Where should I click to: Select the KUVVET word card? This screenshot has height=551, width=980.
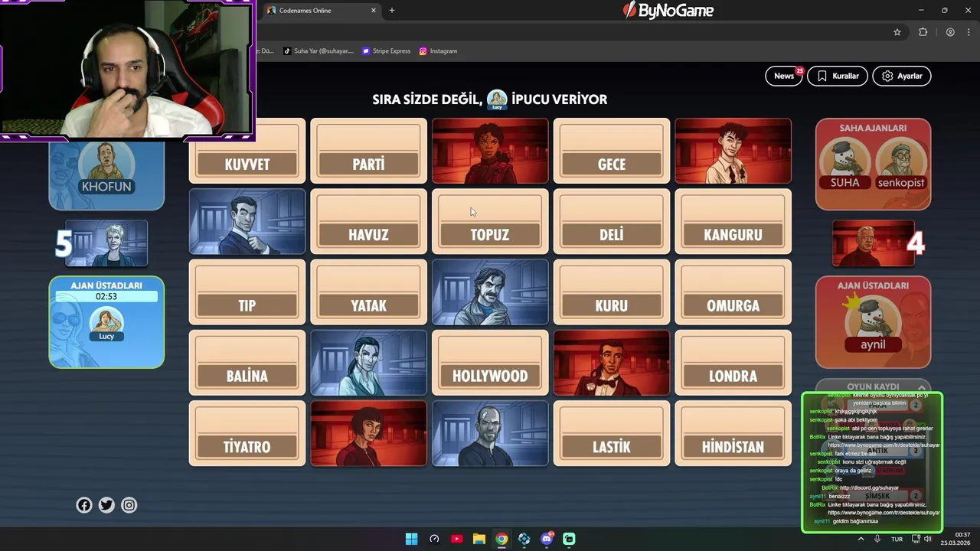[247, 151]
